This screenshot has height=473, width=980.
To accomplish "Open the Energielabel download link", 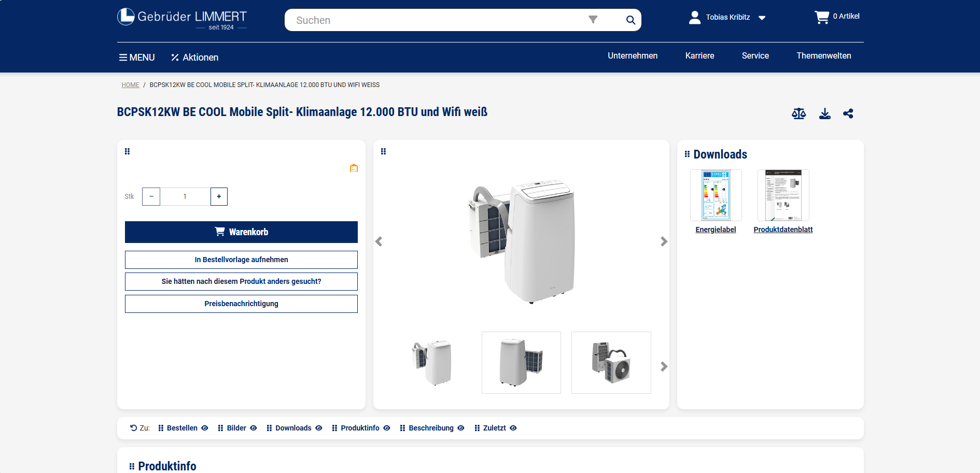I will tap(716, 230).
